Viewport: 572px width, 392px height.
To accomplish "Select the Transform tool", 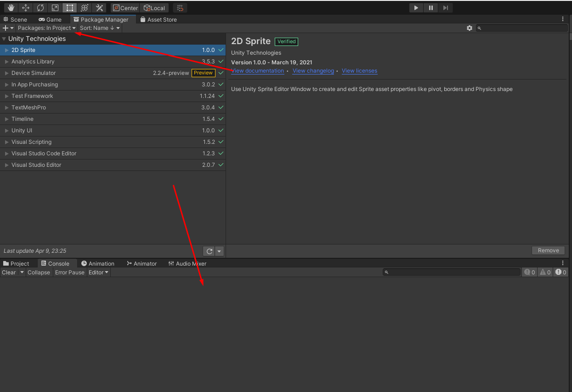I will pyautogui.click(x=85, y=8).
